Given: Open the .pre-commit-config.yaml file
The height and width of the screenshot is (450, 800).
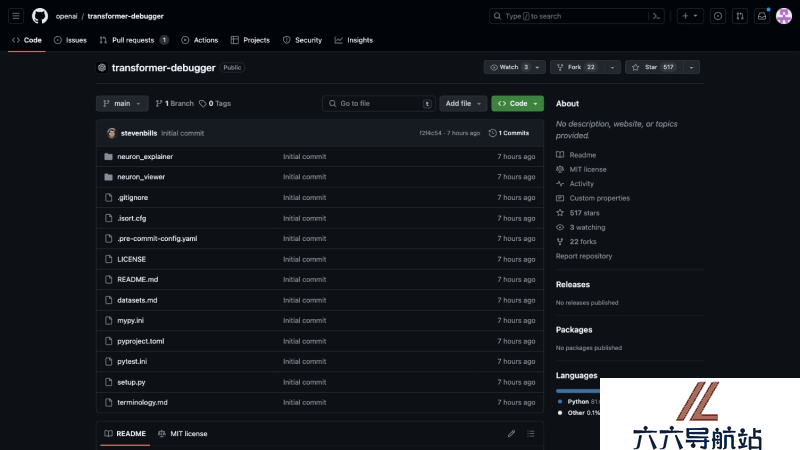Looking at the screenshot, I should coord(157,239).
